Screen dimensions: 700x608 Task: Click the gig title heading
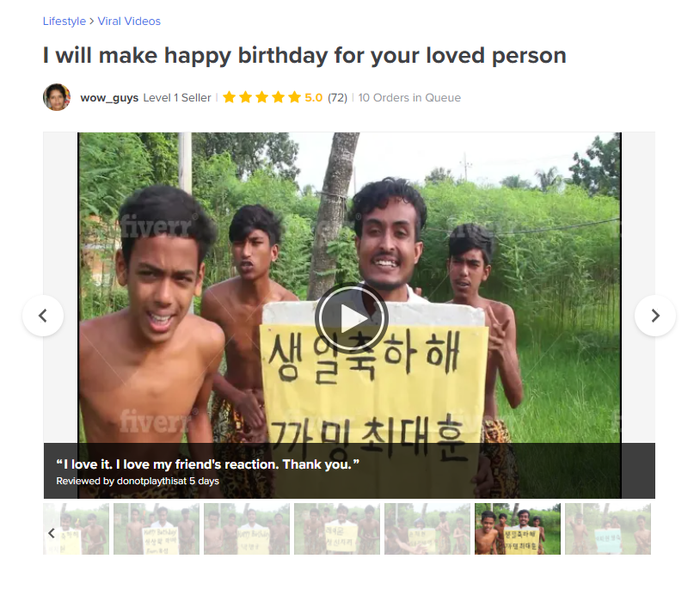click(x=304, y=56)
